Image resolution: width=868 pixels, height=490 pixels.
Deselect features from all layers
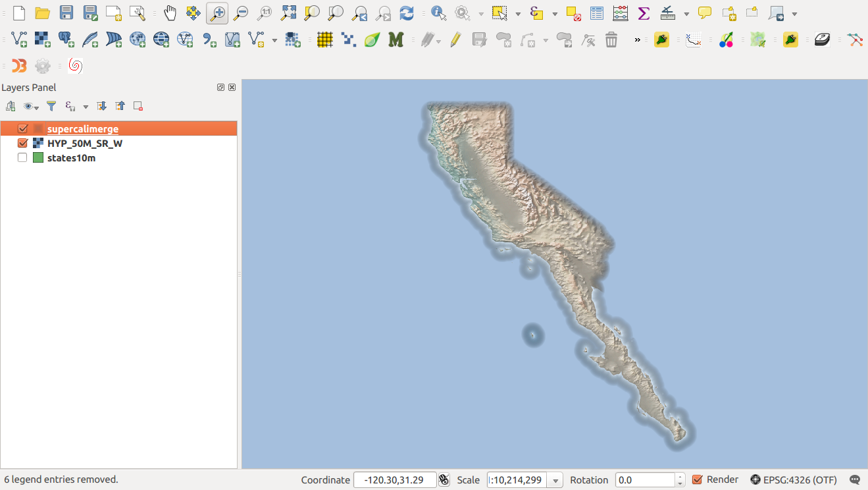(573, 13)
